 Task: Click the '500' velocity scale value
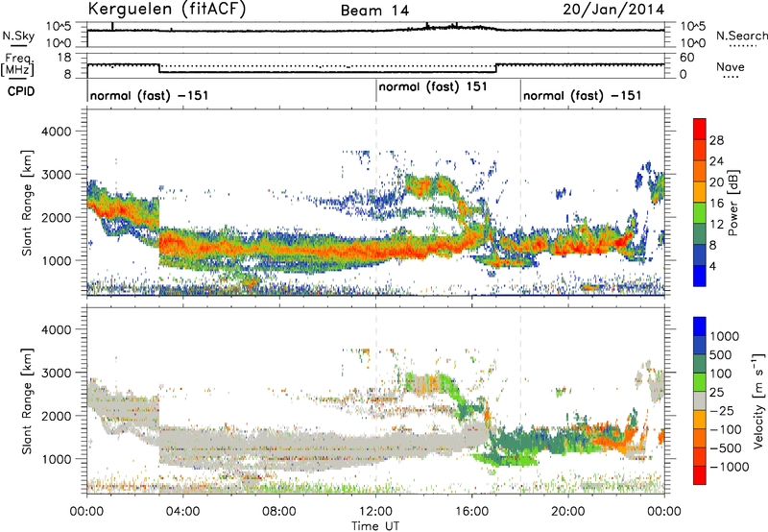click(721, 354)
